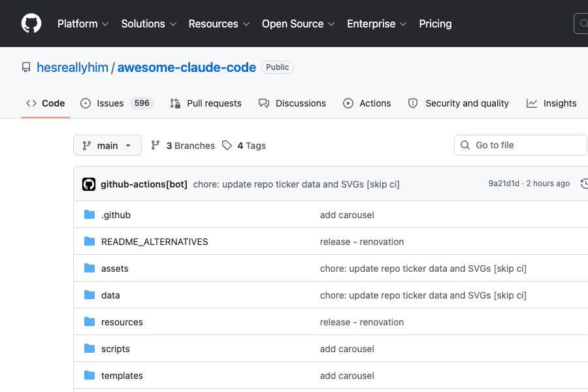This screenshot has height=392, width=588.
Task: Expand the Platform menu
Action: pos(83,24)
